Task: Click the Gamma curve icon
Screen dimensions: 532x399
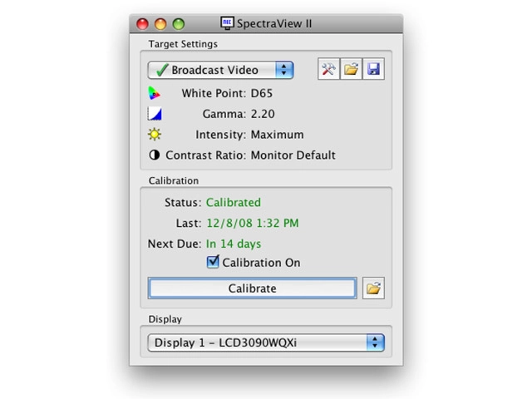Action: (x=155, y=114)
